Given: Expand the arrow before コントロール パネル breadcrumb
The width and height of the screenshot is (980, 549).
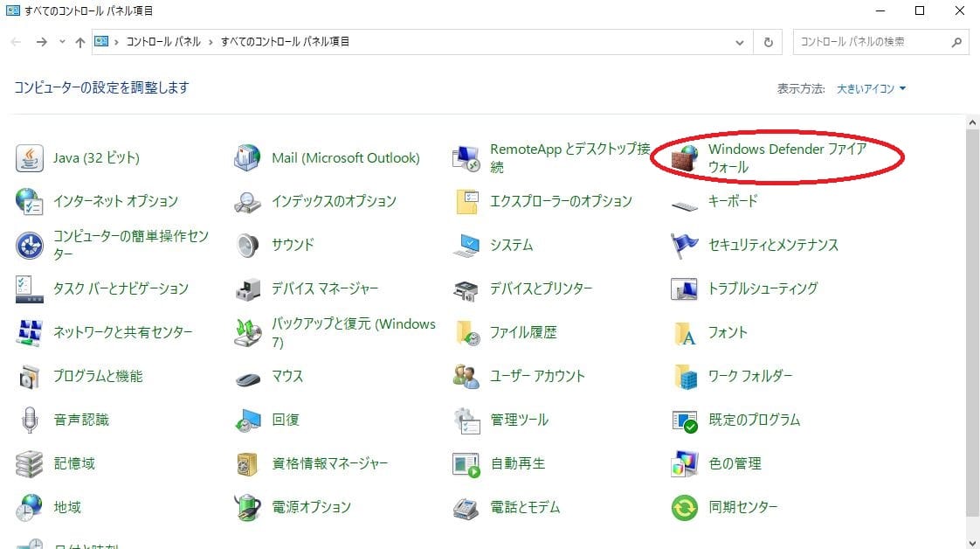Looking at the screenshot, I should 116,42.
